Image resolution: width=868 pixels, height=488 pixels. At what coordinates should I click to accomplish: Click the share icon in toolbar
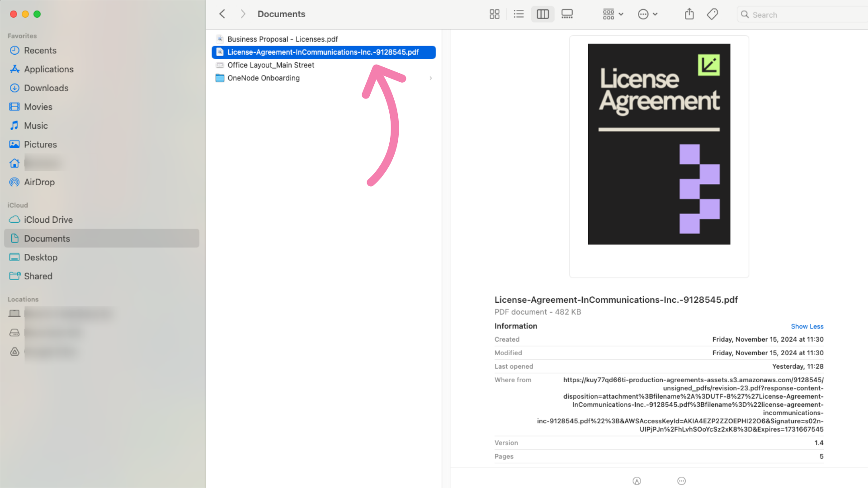(x=689, y=14)
